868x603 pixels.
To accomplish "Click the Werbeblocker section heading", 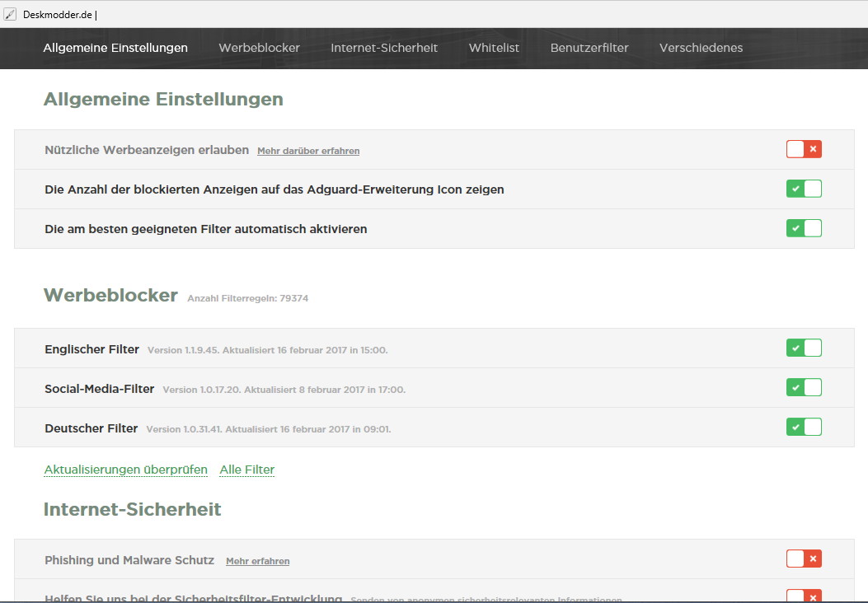I will pyautogui.click(x=110, y=295).
